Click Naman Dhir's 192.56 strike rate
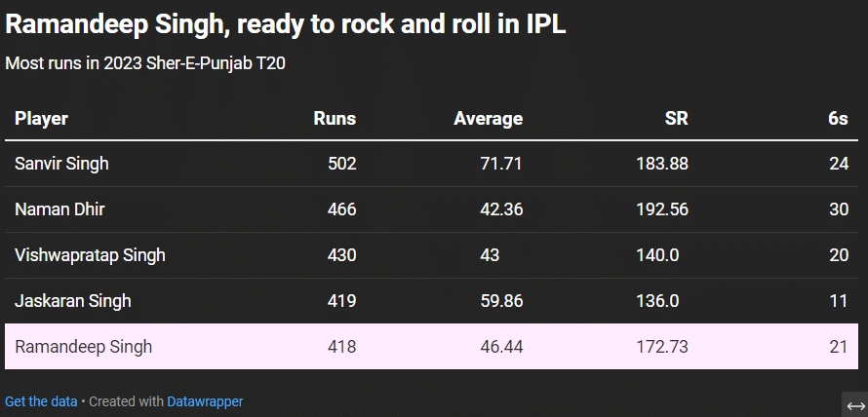This screenshot has width=868, height=417. 662,209
